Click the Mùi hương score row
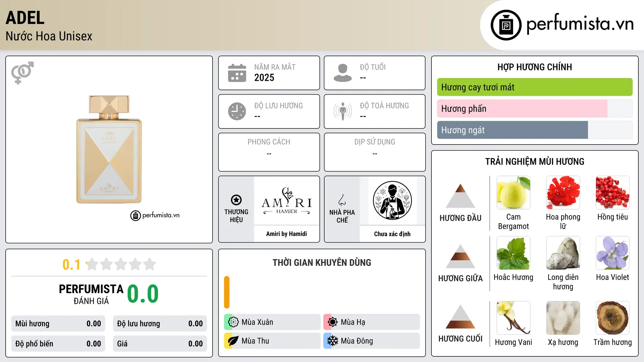 coord(58,324)
